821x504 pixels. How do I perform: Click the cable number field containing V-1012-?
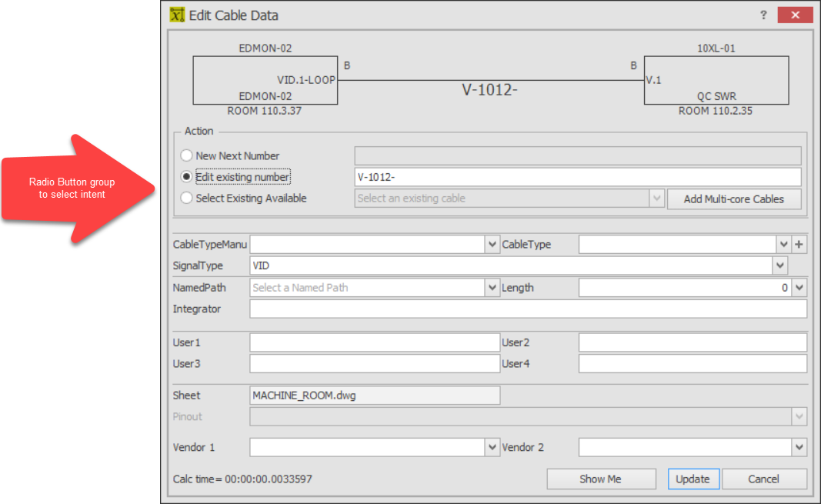click(578, 177)
